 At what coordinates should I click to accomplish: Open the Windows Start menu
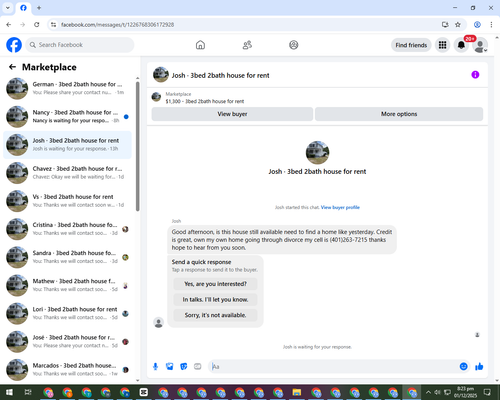(x=9, y=392)
